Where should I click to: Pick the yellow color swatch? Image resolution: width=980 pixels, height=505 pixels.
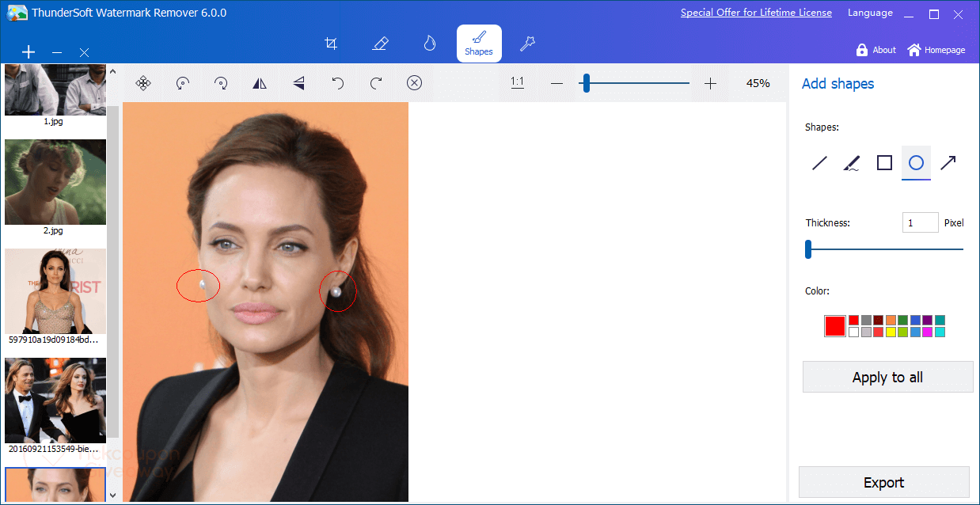pyautogui.click(x=891, y=332)
